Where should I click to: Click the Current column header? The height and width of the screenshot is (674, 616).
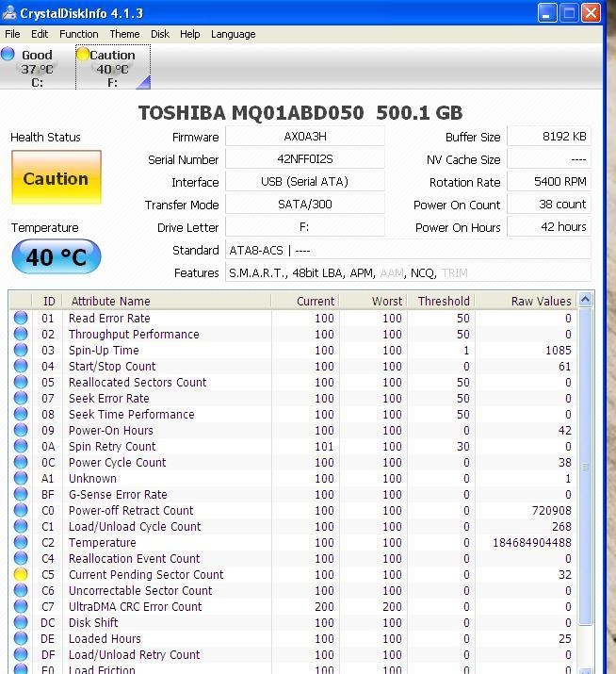click(x=305, y=301)
